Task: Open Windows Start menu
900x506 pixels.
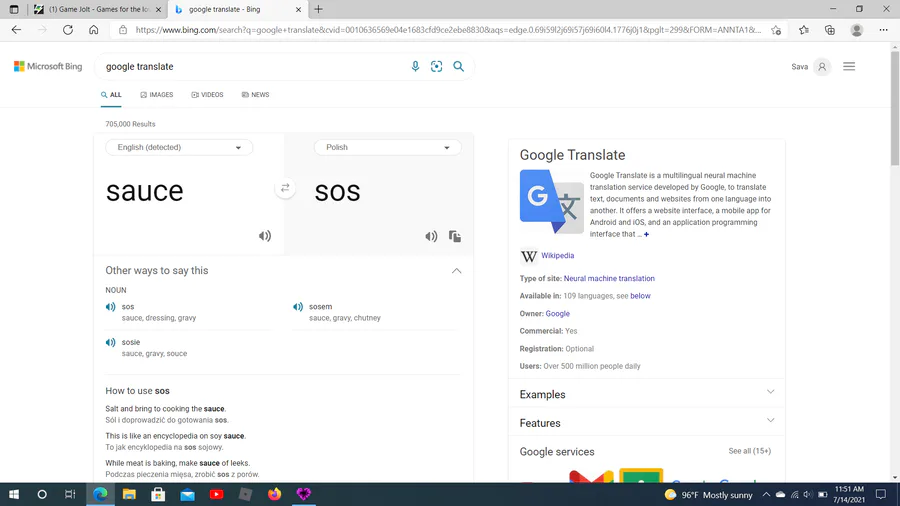Action: tap(14, 494)
